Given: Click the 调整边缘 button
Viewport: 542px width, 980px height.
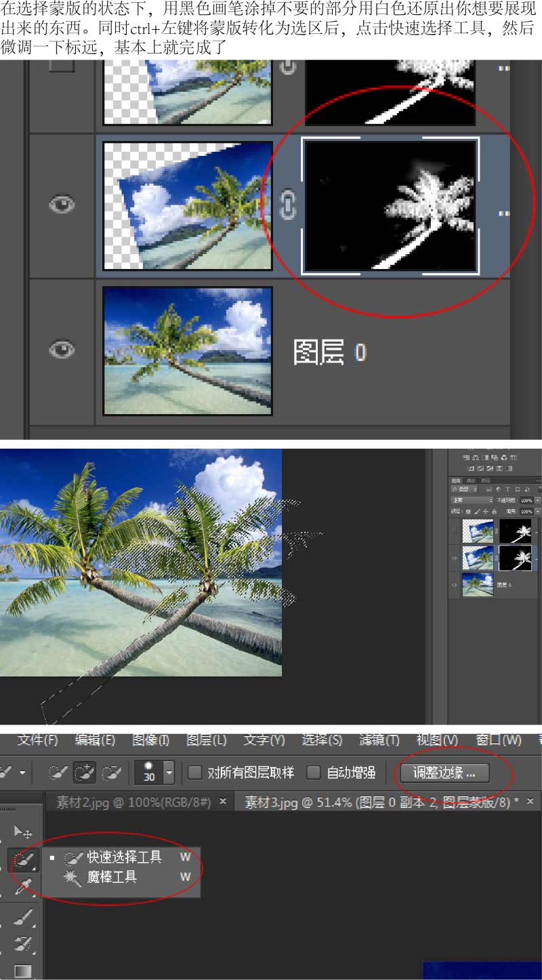Looking at the screenshot, I should pyautogui.click(x=444, y=772).
